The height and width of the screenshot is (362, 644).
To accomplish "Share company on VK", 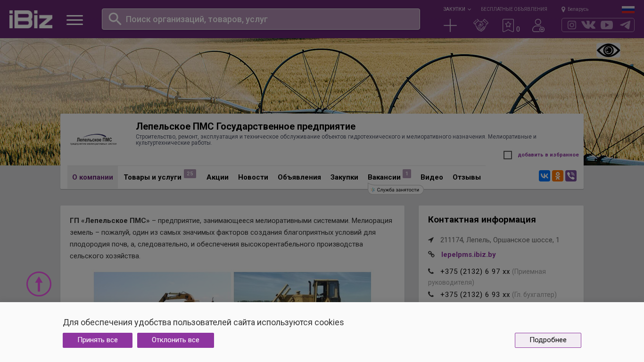I will 545,176.
